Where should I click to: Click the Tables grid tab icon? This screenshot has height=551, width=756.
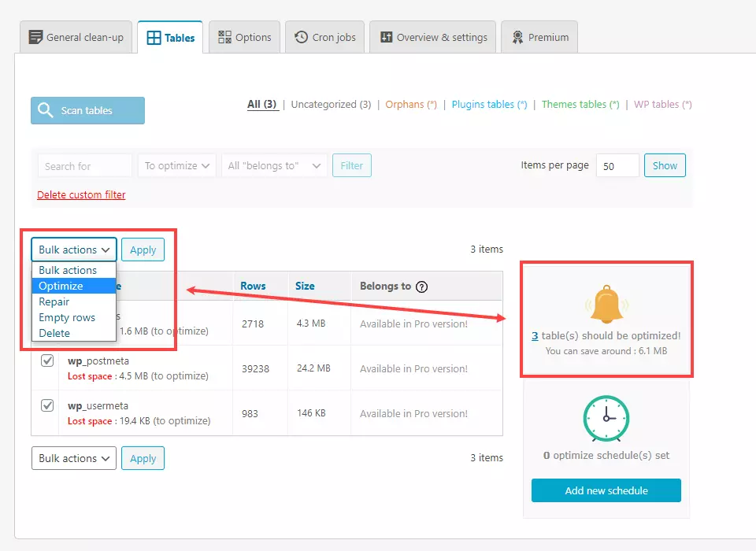[x=154, y=38]
